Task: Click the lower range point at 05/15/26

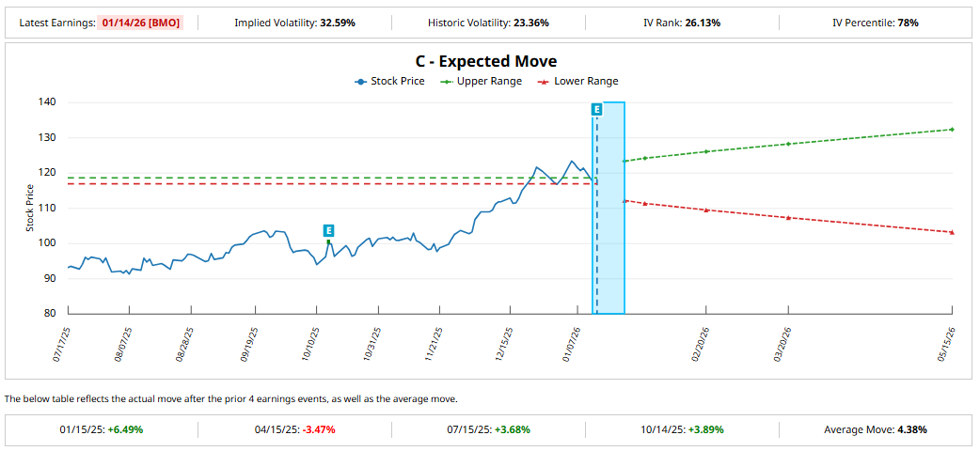Action: [x=952, y=232]
